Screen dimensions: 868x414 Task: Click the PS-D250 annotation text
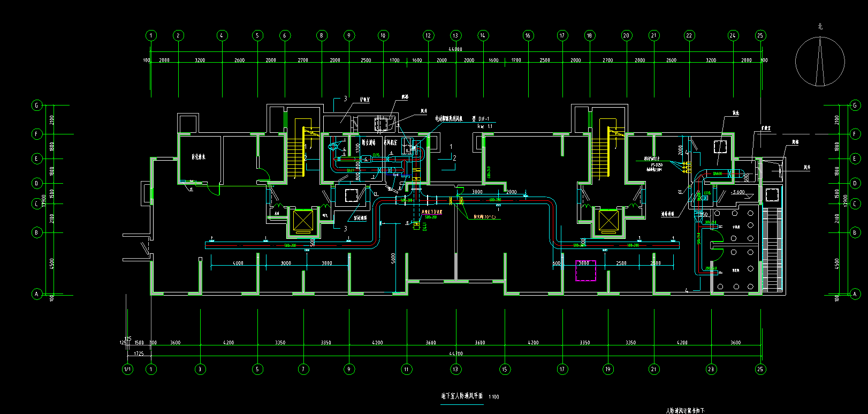[x=657, y=165]
